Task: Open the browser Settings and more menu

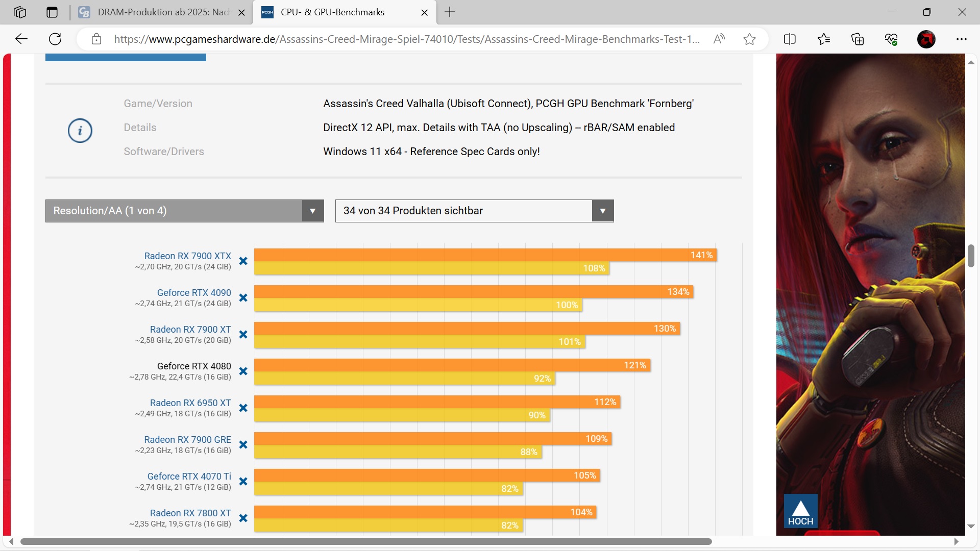Action: pos(962,39)
